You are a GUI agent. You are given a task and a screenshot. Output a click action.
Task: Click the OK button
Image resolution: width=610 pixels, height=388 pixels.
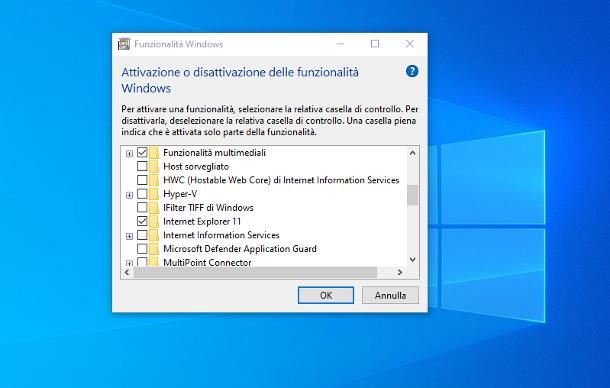tap(326, 295)
